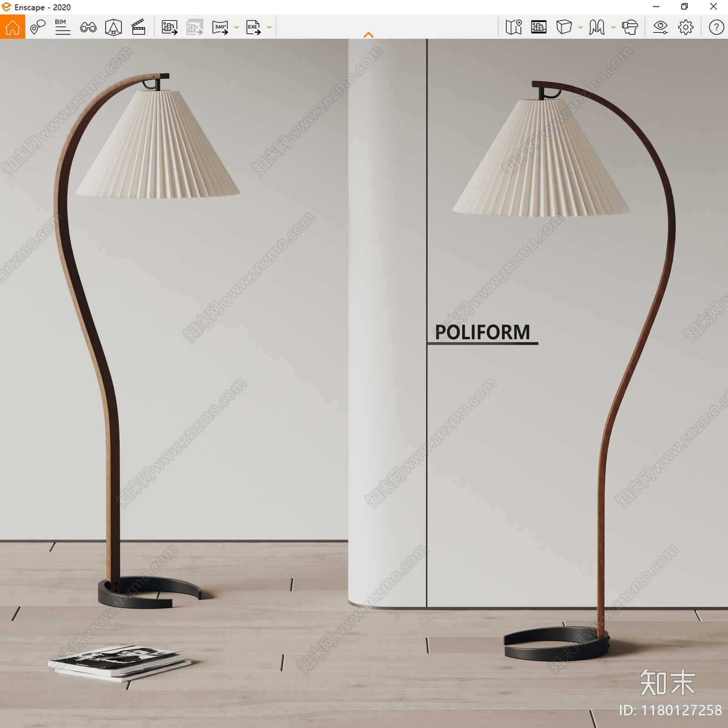The height and width of the screenshot is (728, 728).
Task: Close the Enscape window
Action: (x=713, y=7)
